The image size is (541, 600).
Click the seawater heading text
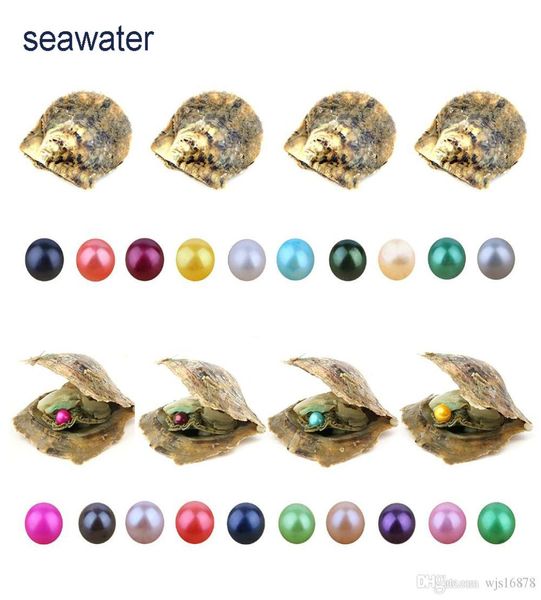click(88, 39)
